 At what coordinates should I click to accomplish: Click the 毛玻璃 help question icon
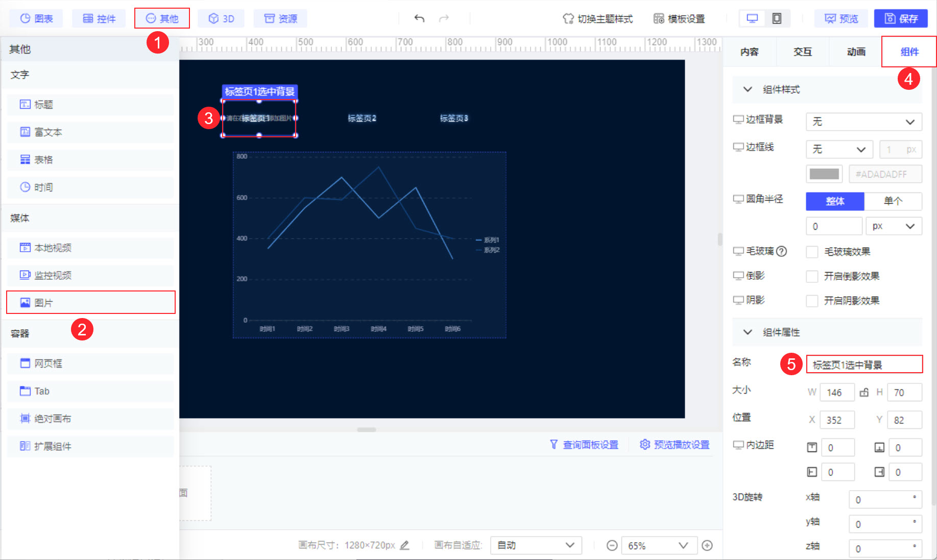coord(781,251)
